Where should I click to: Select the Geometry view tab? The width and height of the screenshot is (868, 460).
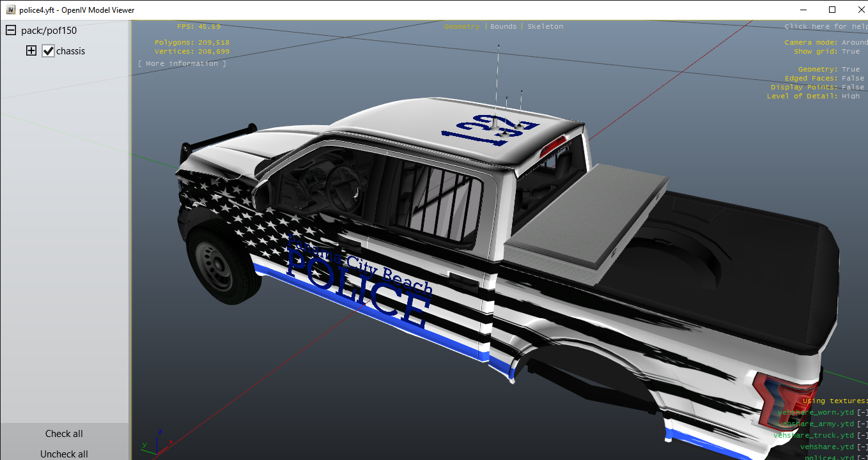462,26
